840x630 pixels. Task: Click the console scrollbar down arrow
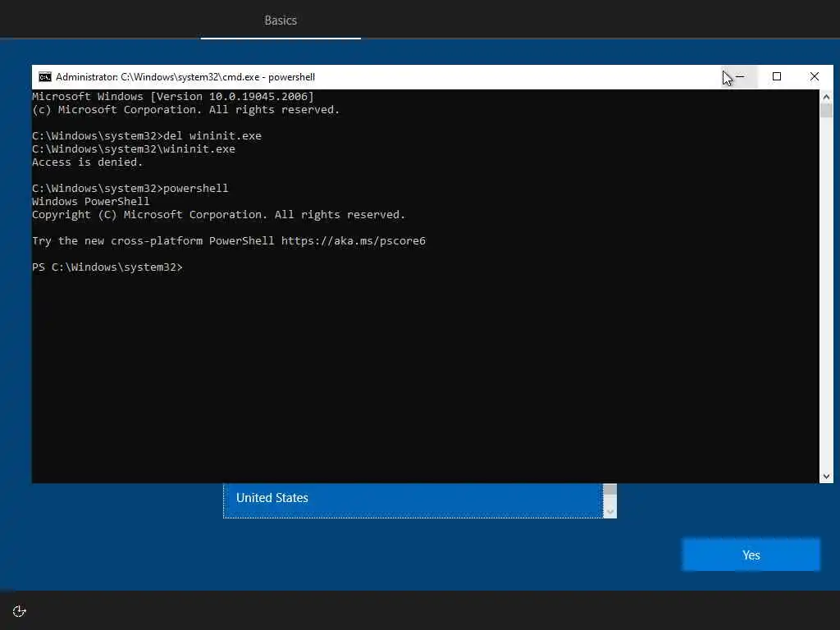point(826,477)
